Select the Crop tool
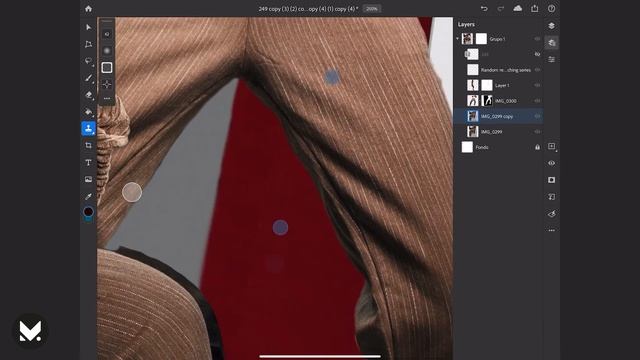 89,145
